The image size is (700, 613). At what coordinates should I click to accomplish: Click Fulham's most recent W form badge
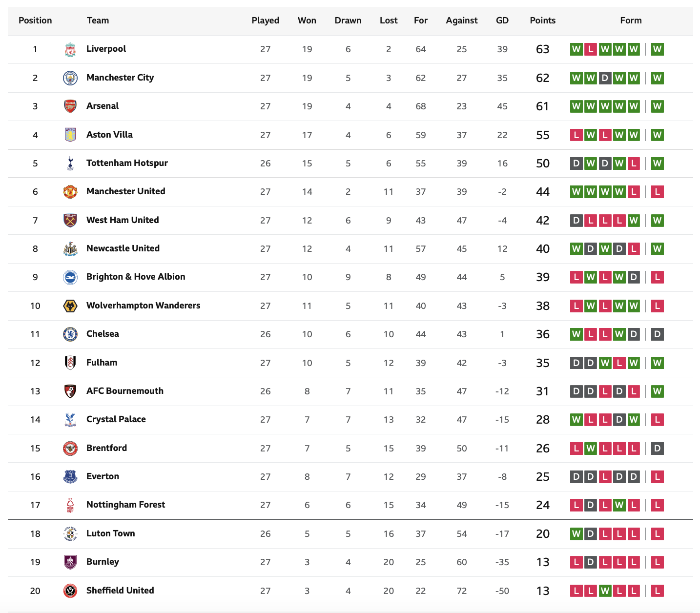click(x=658, y=363)
